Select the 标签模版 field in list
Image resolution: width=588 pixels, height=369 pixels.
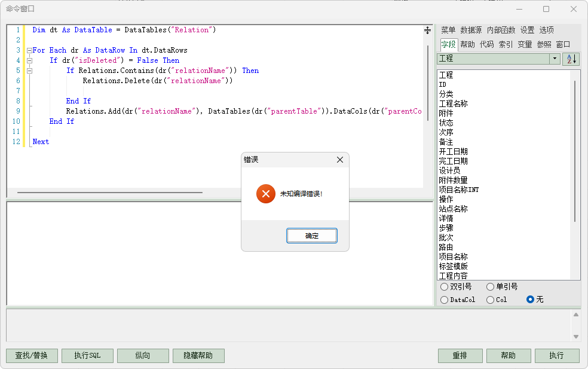(x=453, y=266)
